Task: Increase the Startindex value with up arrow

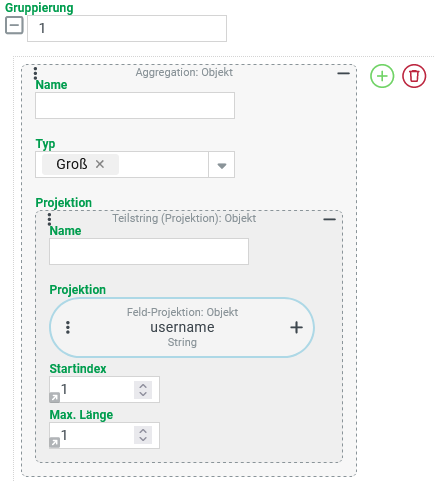Action: pos(143,386)
